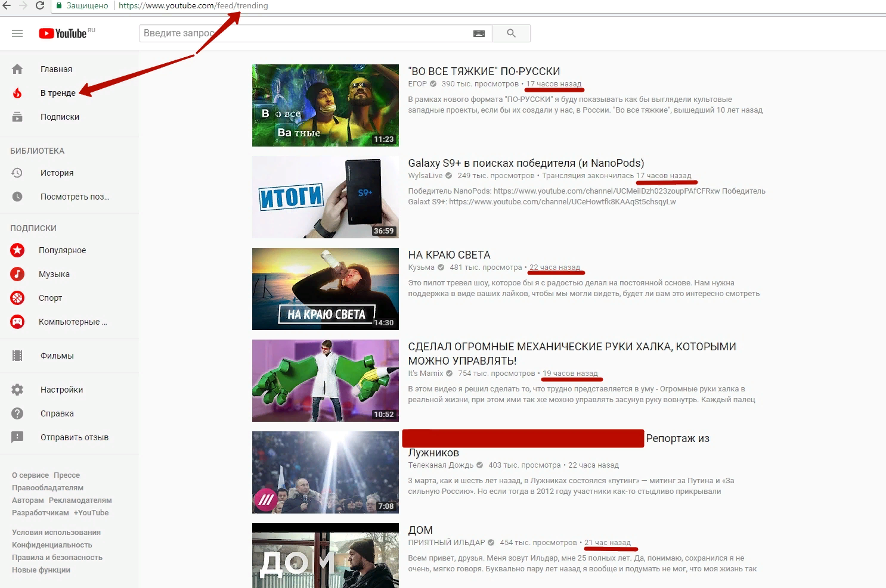Image resolution: width=886 pixels, height=588 pixels.
Task: Reload the page in browser
Action: [x=40, y=6]
